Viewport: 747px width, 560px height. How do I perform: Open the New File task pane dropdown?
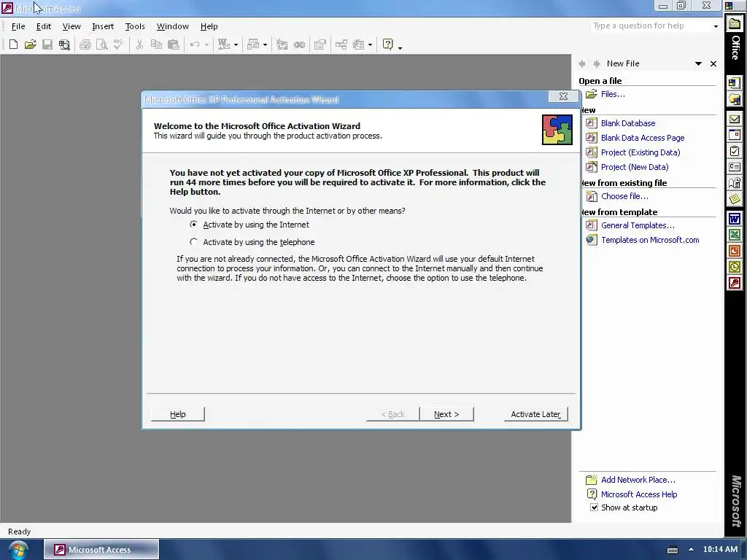tap(698, 64)
